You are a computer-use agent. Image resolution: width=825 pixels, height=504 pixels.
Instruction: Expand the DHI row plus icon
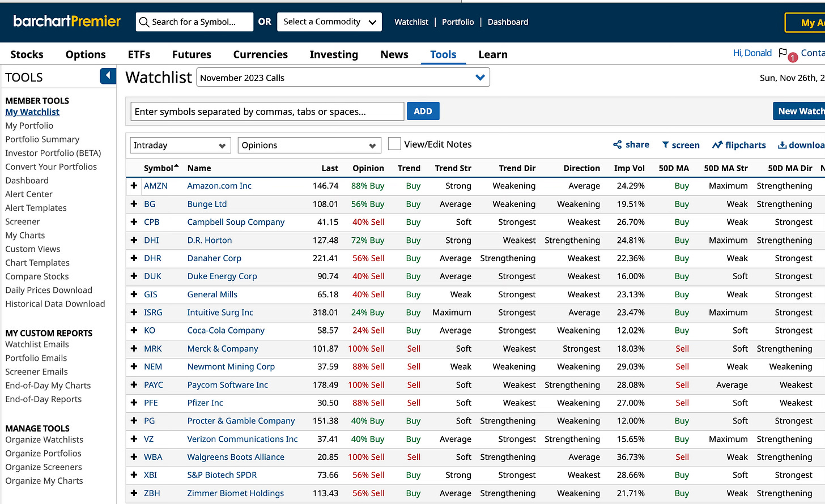point(134,240)
